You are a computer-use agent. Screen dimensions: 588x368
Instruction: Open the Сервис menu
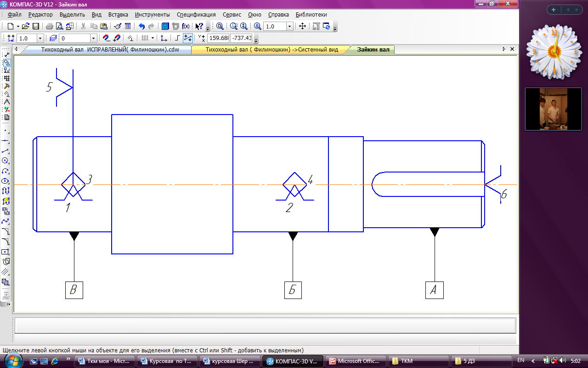point(232,14)
